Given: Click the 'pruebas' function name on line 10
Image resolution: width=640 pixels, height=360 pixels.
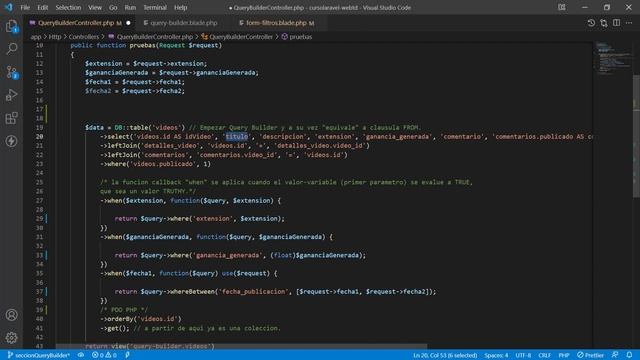Looking at the screenshot, I should [142, 45].
